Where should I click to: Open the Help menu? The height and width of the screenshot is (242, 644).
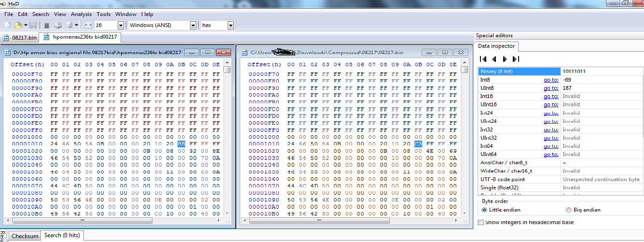[148, 14]
